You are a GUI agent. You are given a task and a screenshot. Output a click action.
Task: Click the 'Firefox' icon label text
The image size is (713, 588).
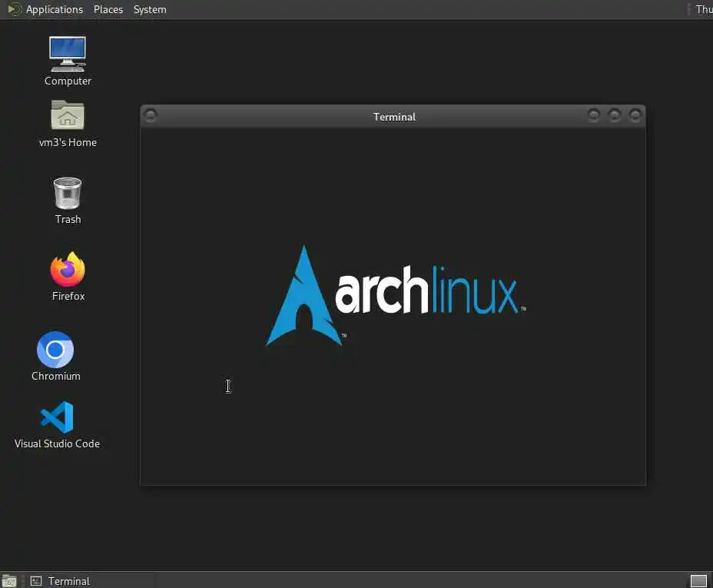[x=68, y=296]
